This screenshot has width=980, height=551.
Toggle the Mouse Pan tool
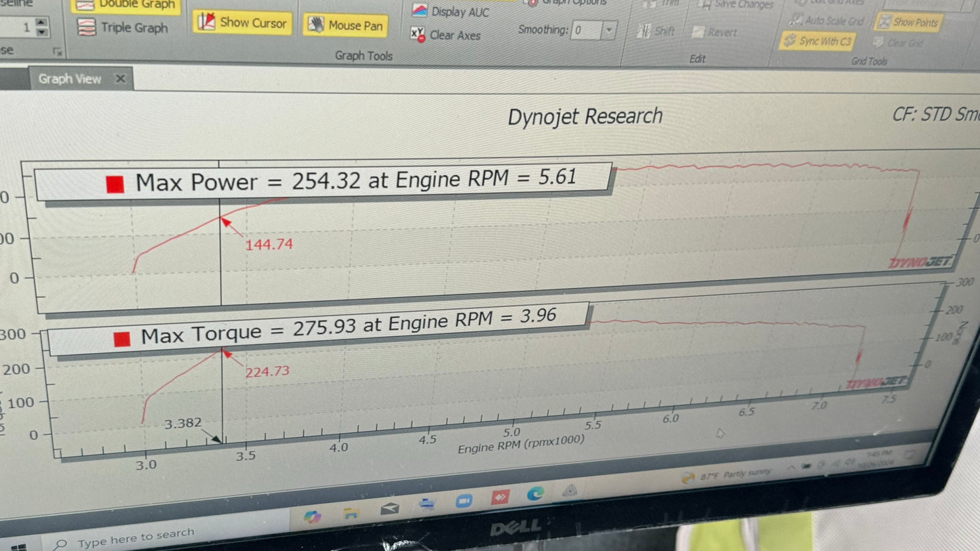pos(346,26)
